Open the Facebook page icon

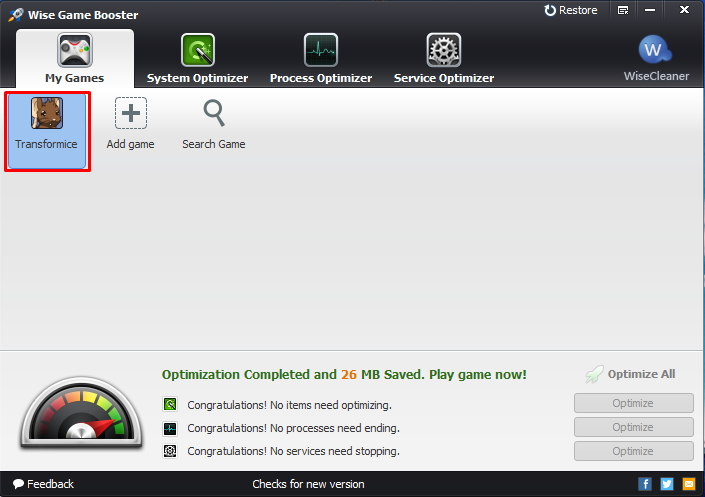(x=645, y=484)
